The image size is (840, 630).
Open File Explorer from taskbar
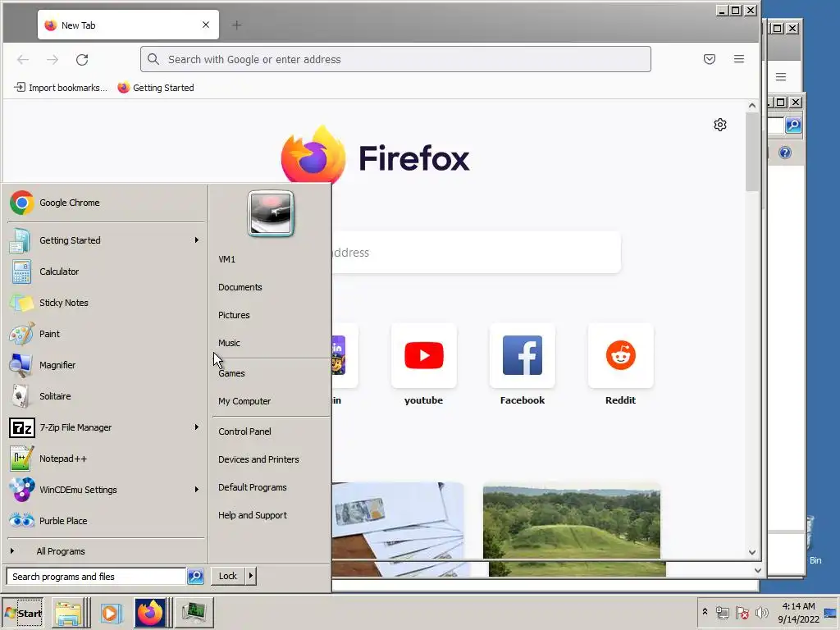pyautogui.click(x=71, y=612)
